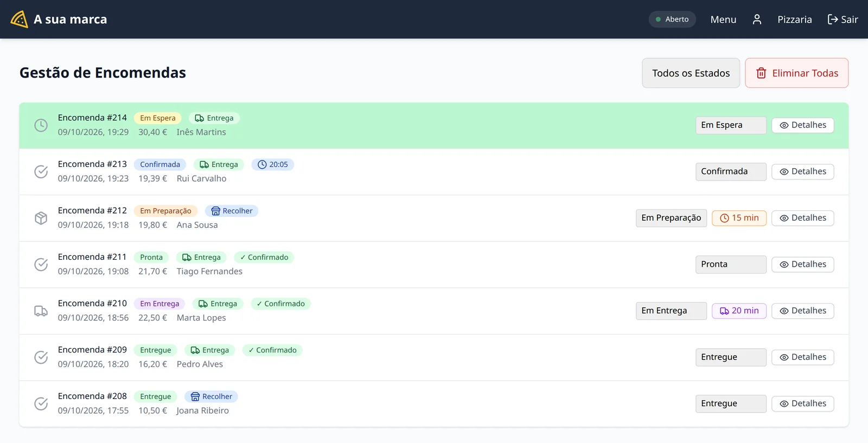The image size is (868, 443).
Task: View Detalhes for Encomenda #210
Action: (802, 311)
